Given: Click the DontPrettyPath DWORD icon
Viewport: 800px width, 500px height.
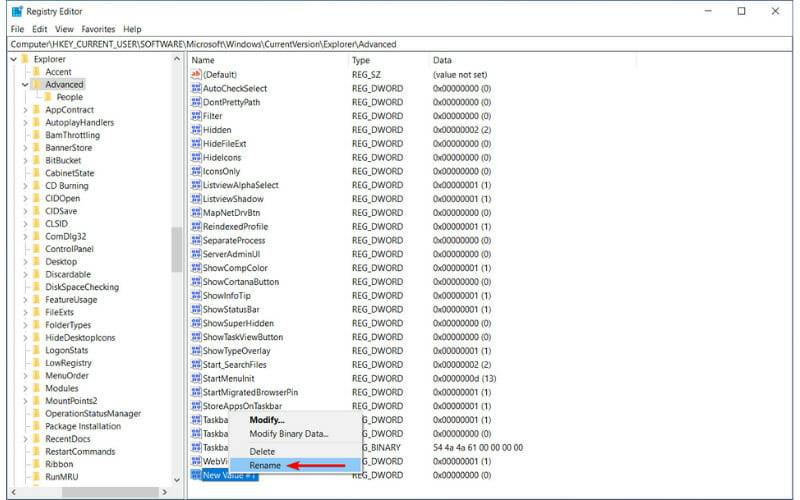Looking at the screenshot, I should pos(196,102).
